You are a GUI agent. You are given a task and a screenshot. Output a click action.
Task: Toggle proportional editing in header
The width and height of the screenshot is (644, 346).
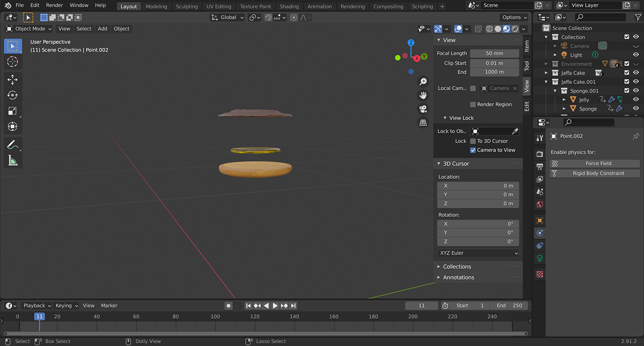294,17
